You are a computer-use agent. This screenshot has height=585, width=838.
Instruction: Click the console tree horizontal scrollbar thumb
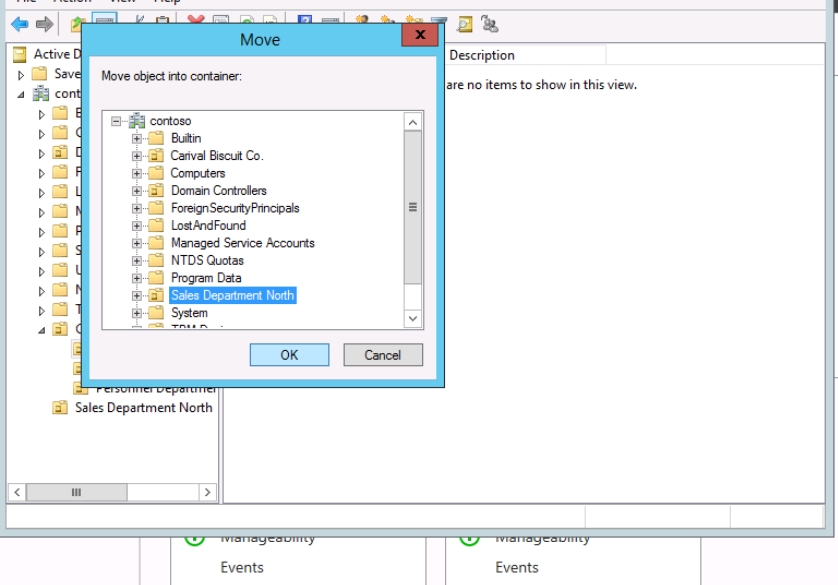tap(76, 492)
